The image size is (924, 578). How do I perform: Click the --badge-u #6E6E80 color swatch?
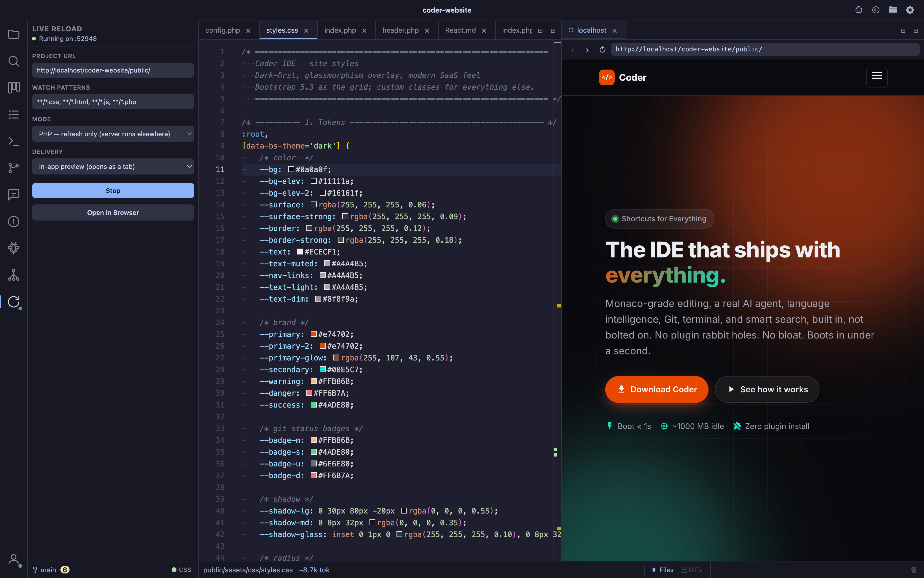click(314, 464)
